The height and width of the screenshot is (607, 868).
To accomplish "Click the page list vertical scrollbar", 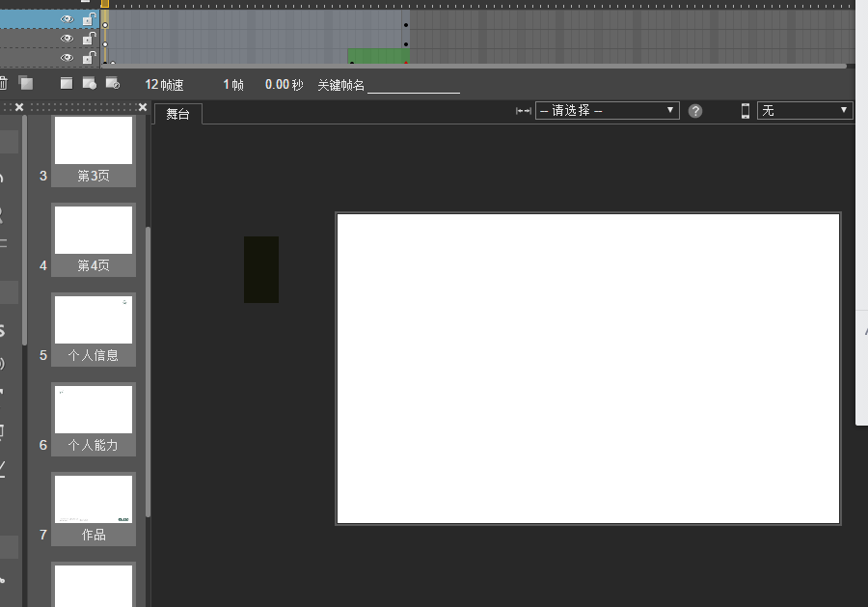I will pos(148,372).
